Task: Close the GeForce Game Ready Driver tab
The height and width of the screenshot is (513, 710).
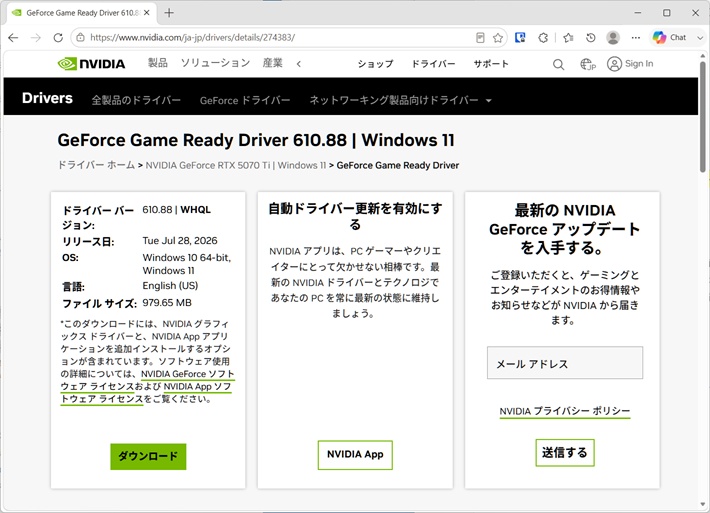Action: pyautogui.click(x=147, y=13)
